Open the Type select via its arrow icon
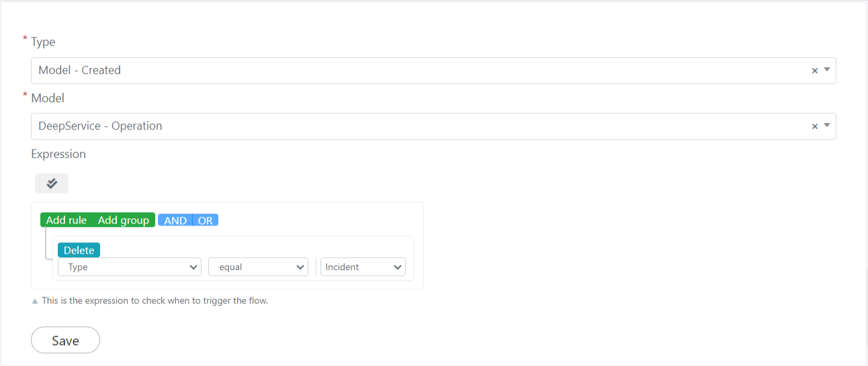This screenshot has width=868, height=366. (827, 70)
